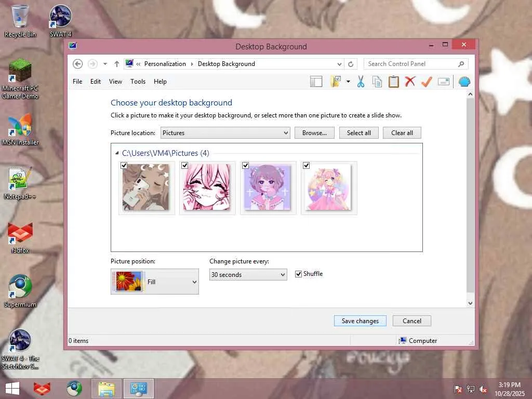This screenshot has height=399, width=532.
Task: Toggle the Shuffle checkbox
Action: (298, 274)
